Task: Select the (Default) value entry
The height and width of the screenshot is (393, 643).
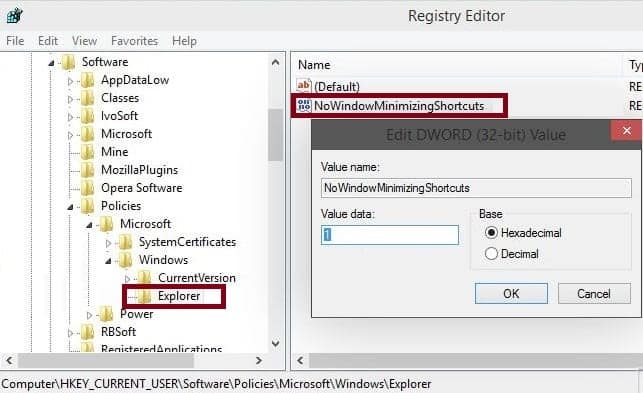Action: 337,87
